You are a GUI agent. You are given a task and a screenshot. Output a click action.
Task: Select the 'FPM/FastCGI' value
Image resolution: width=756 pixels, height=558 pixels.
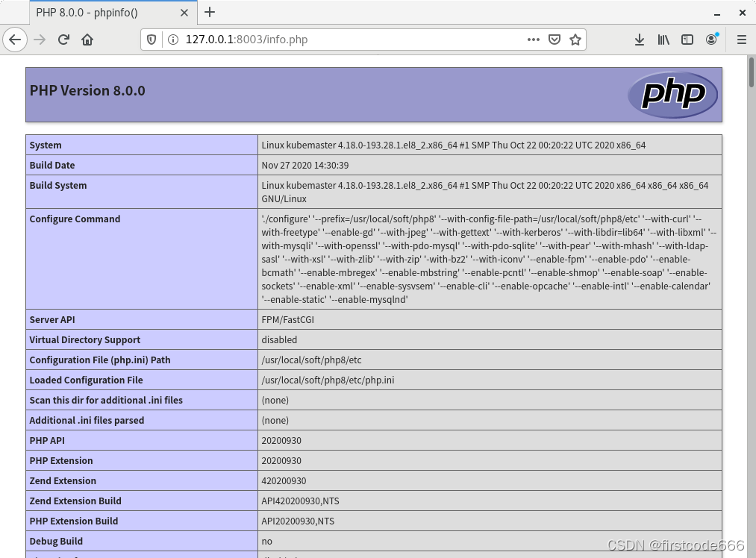[x=288, y=319]
